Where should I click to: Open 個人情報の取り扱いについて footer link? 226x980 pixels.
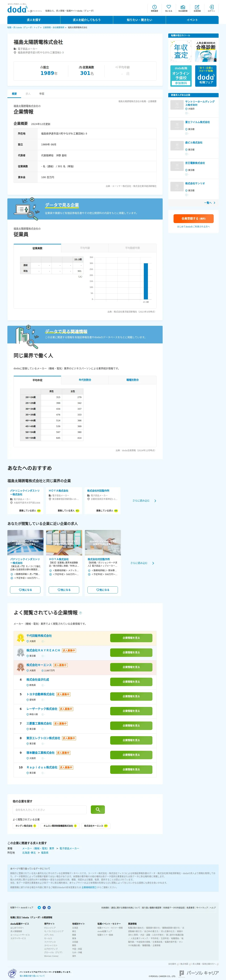coord(32,976)
